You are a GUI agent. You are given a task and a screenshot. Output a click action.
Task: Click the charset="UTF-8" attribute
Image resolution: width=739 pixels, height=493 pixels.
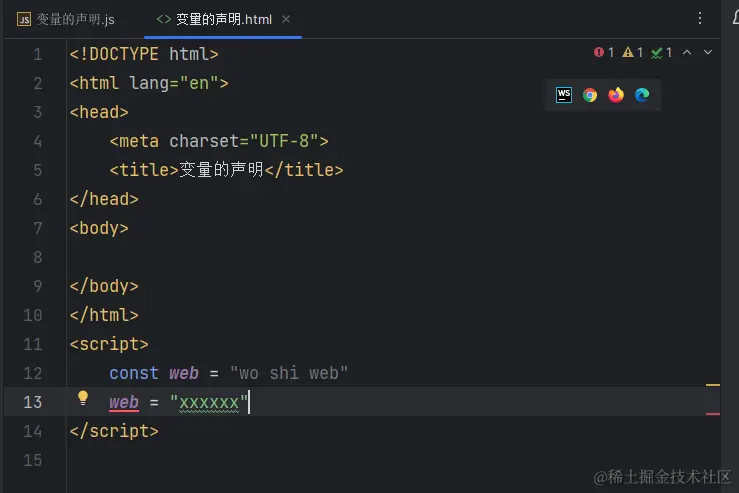tap(244, 141)
